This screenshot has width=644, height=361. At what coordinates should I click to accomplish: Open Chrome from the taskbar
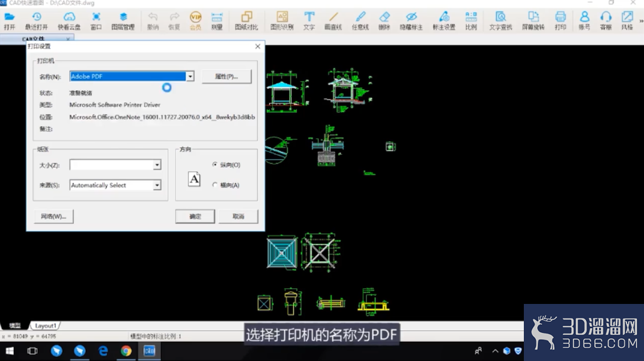126,351
